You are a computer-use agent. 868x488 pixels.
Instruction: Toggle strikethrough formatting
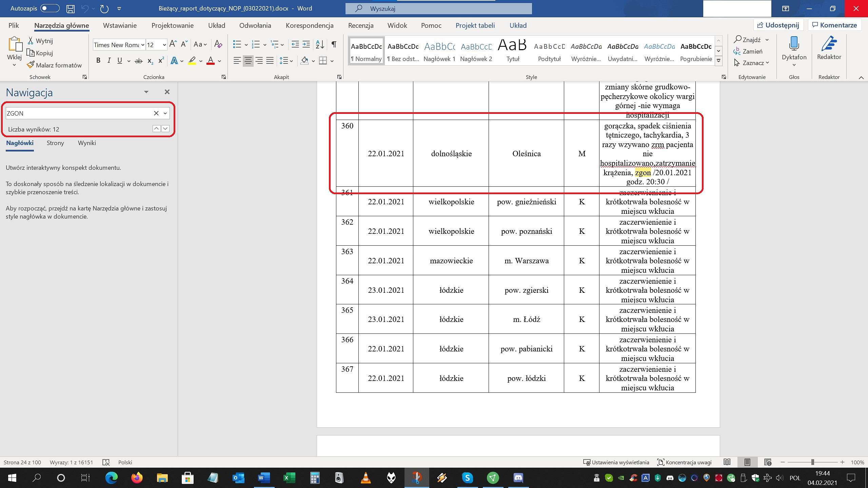(138, 61)
